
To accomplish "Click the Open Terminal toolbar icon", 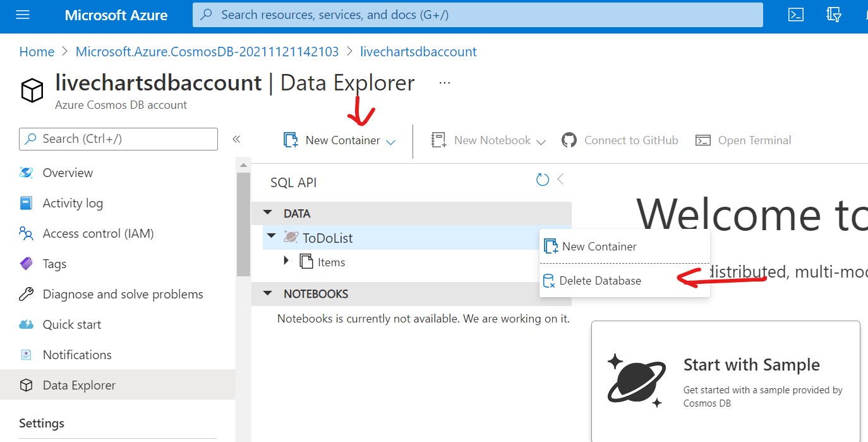I will coord(703,140).
